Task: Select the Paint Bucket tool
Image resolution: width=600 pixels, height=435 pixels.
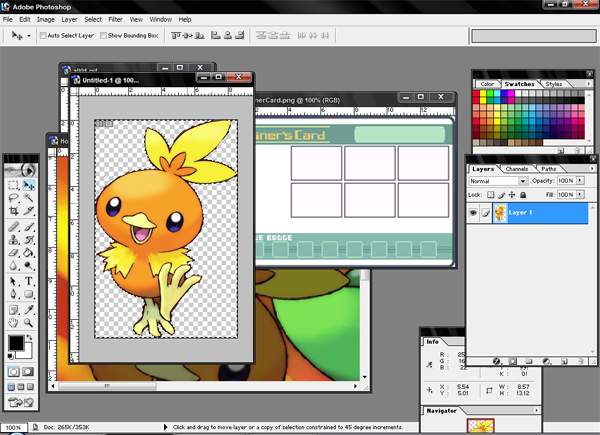Action: click(x=29, y=253)
